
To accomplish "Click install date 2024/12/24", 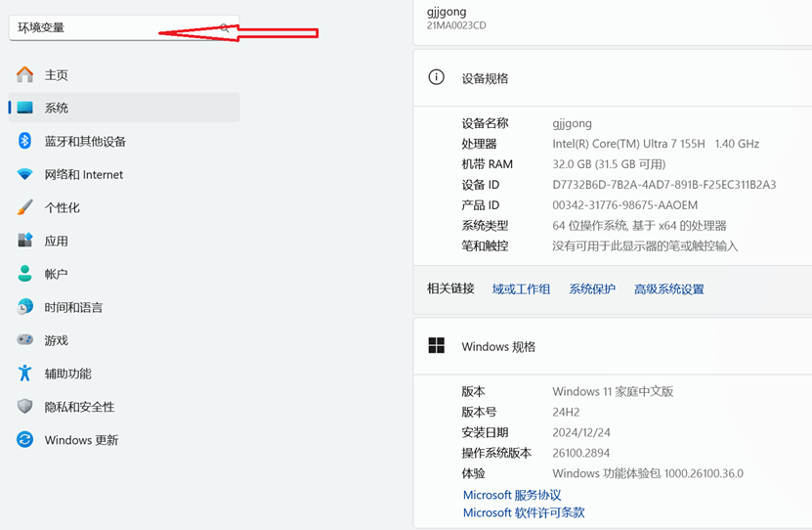I will tap(581, 432).
